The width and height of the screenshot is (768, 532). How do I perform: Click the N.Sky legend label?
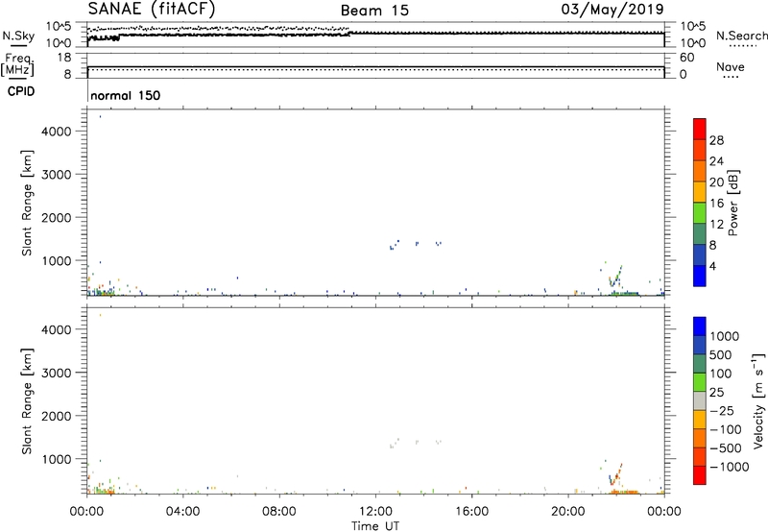pos(18,36)
